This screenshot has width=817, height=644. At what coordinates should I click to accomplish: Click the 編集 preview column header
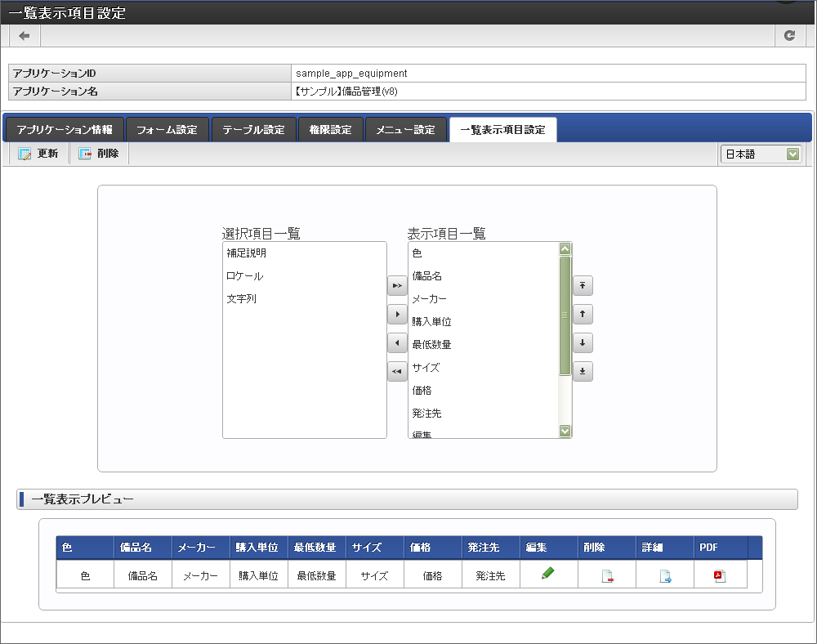[x=549, y=548]
